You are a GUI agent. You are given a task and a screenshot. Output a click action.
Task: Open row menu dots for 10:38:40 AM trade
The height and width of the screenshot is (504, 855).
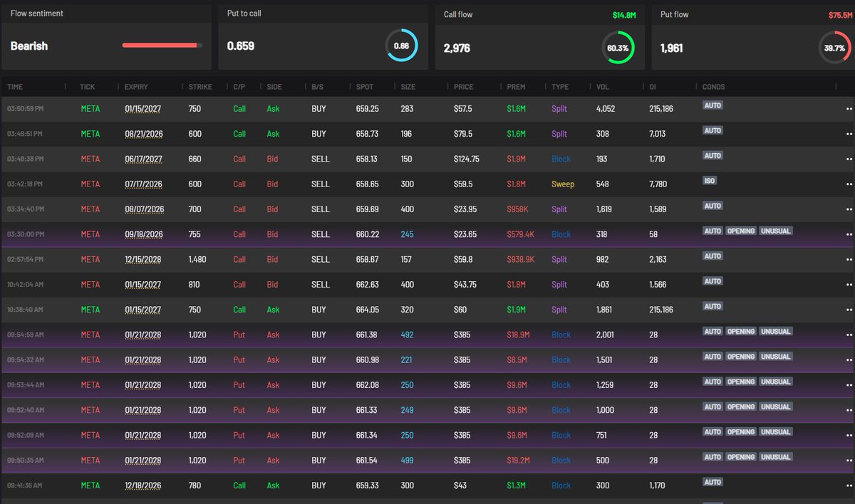click(x=849, y=310)
